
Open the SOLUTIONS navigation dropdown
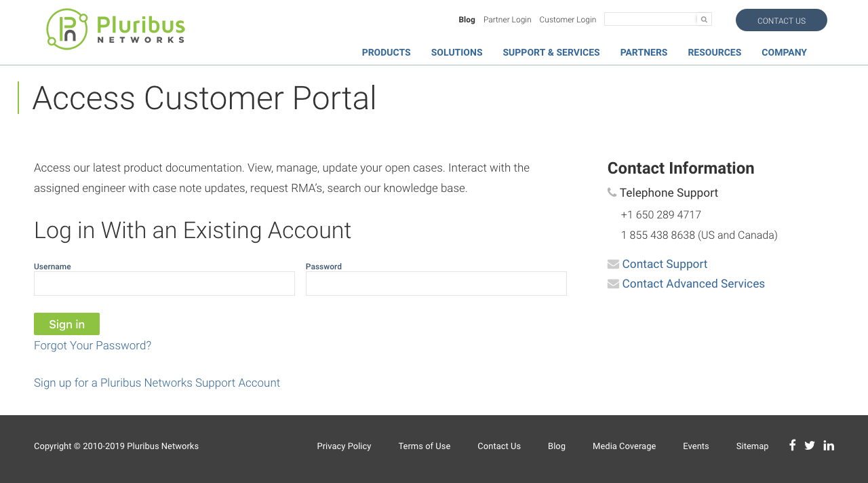(456, 52)
